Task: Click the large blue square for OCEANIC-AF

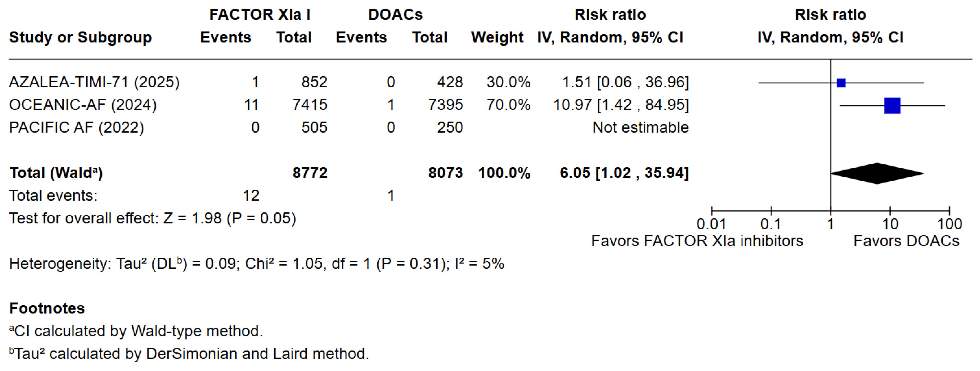Action: pos(892,105)
